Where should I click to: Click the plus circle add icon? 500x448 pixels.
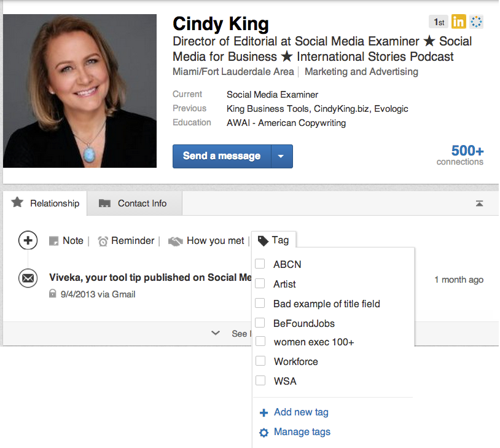[x=28, y=240]
